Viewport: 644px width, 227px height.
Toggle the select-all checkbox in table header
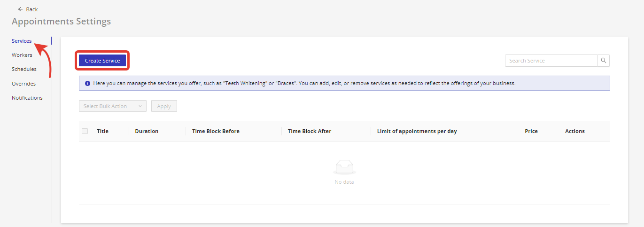point(85,131)
